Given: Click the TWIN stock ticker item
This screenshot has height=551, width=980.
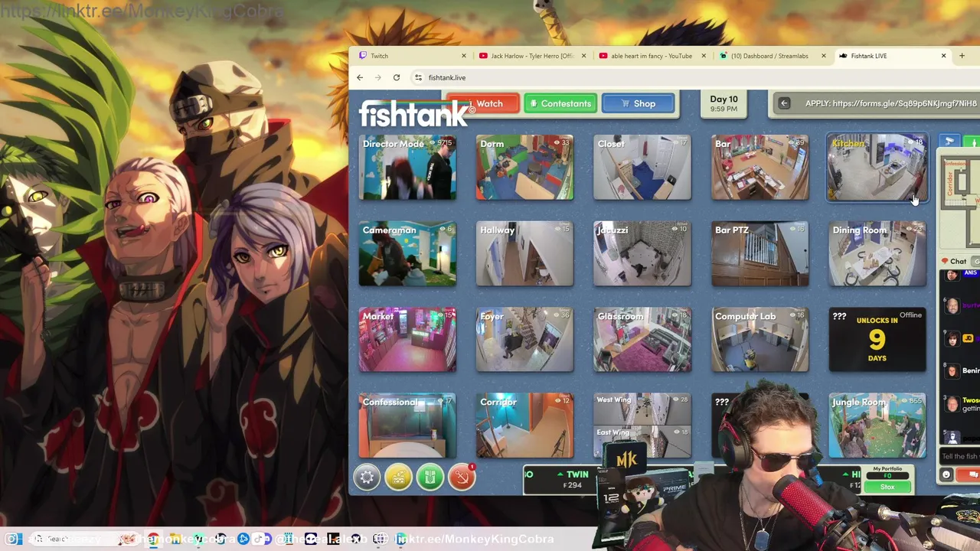Looking at the screenshot, I should click(x=573, y=479).
